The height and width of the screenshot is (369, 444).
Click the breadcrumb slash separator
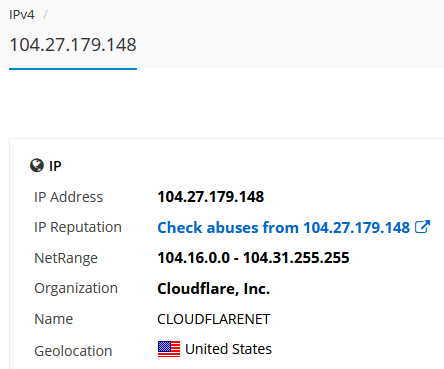[45, 15]
